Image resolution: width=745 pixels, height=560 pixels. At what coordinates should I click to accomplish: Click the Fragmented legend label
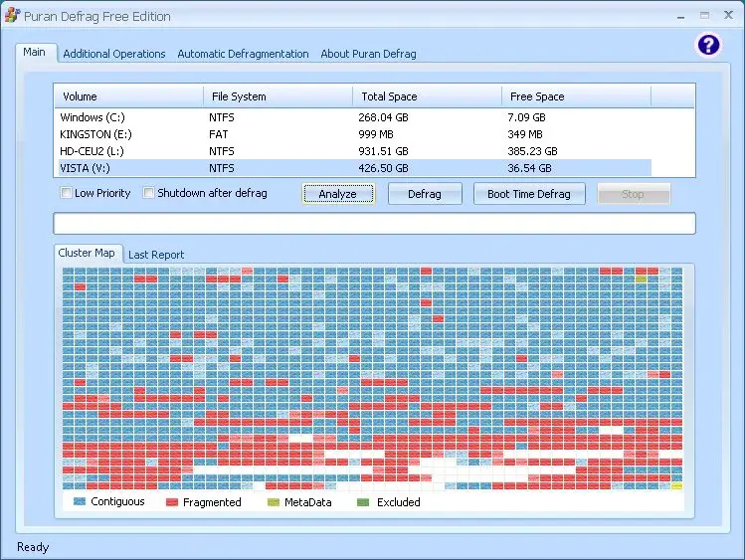coord(212,502)
